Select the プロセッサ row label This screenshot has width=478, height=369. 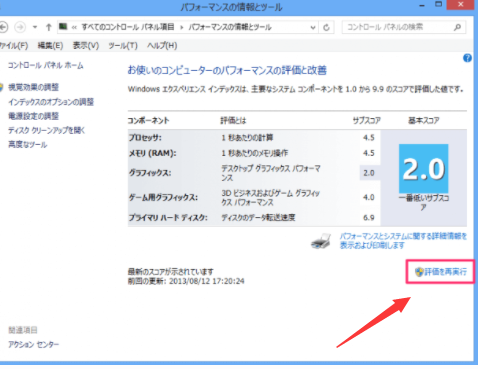pos(145,138)
